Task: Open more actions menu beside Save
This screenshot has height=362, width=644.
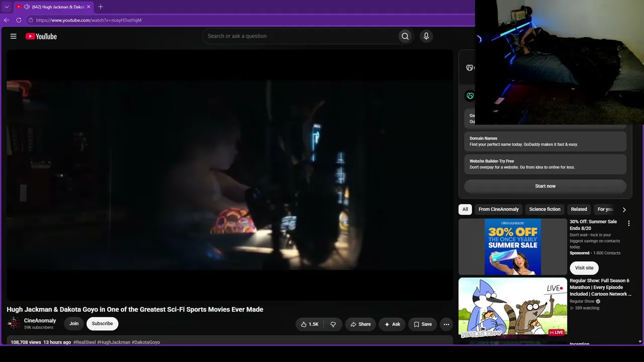Action: click(446, 324)
